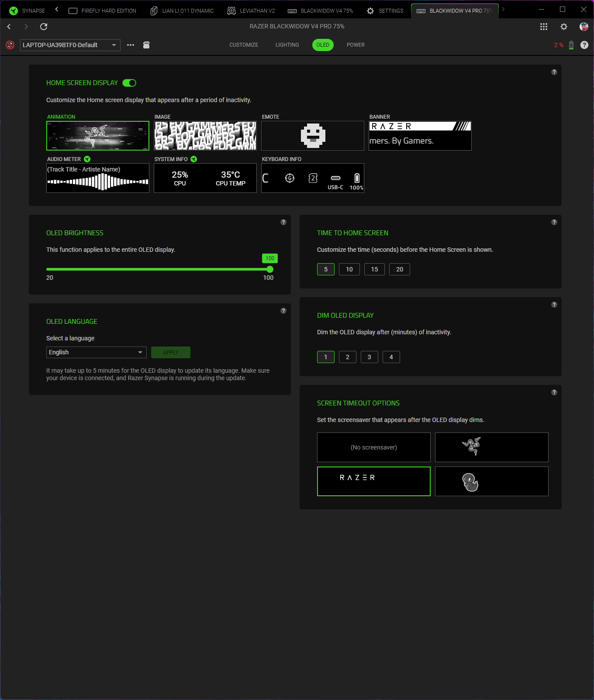Image resolution: width=594 pixels, height=700 pixels.
Task: Select the Keyboard Info display thumbnail
Action: pos(313,178)
